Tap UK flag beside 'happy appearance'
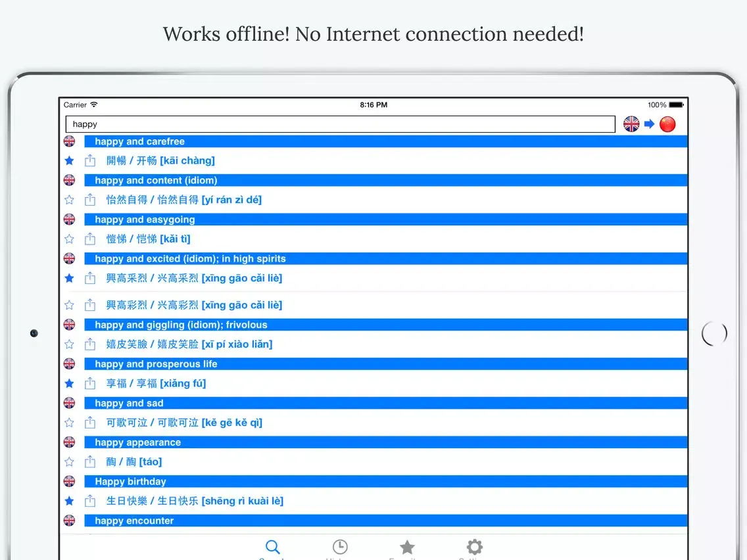 70,442
